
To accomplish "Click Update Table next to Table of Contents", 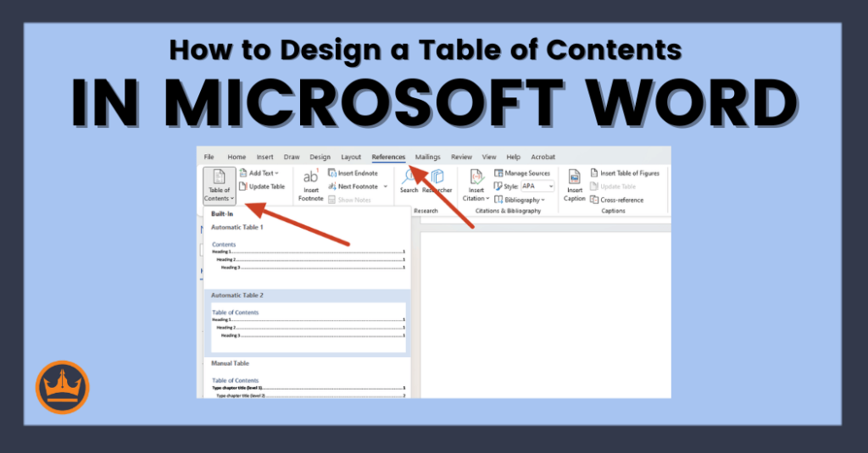I will coord(262,186).
